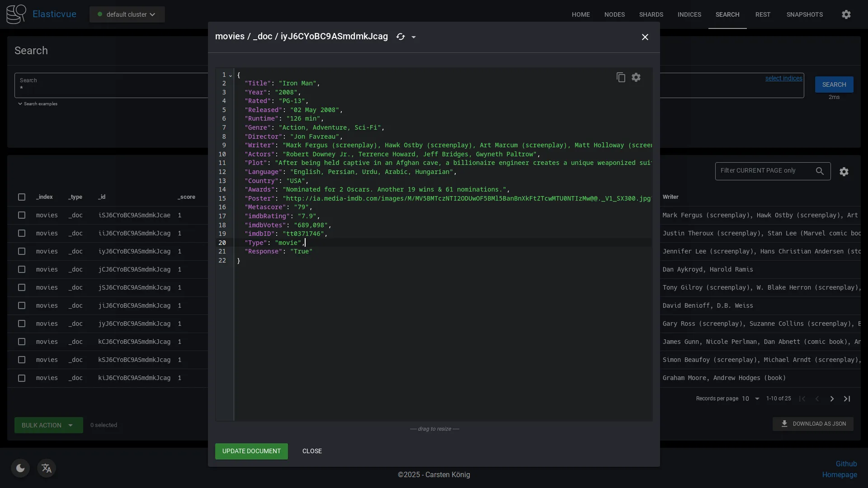Open the refresh options chevron in the modal header
Image resolution: width=868 pixels, height=488 pixels.
coord(414,37)
